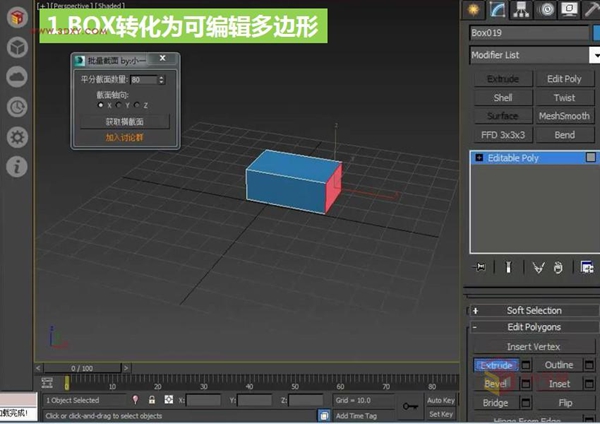Click the section count spinner arrows in dialog
Screen dimensions: 600x424
coord(161,80)
